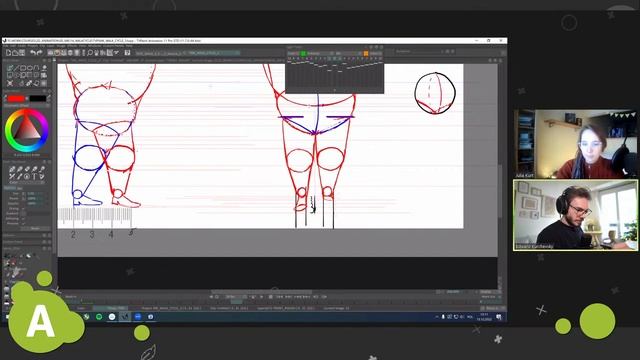Open Spotify from the Windows taskbar
This screenshot has height=360, width=640.
[99, 317]
